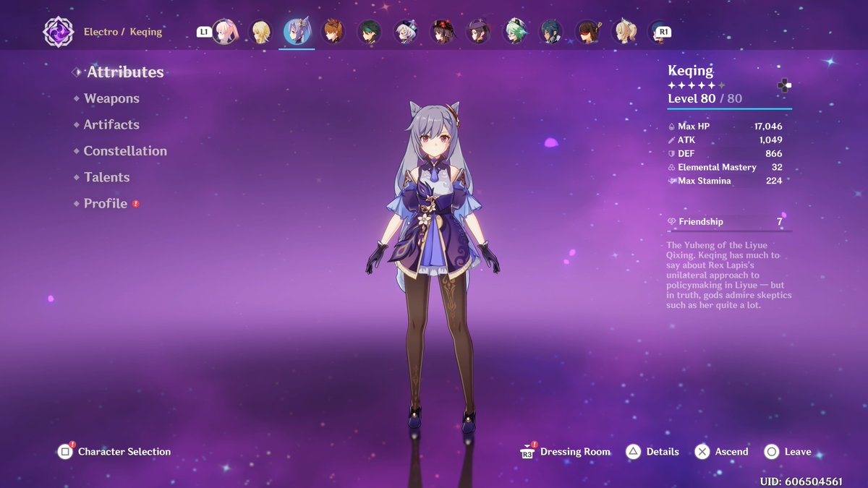
Task: Click the L1 previous character button
Action: click(x=204, y=32)
